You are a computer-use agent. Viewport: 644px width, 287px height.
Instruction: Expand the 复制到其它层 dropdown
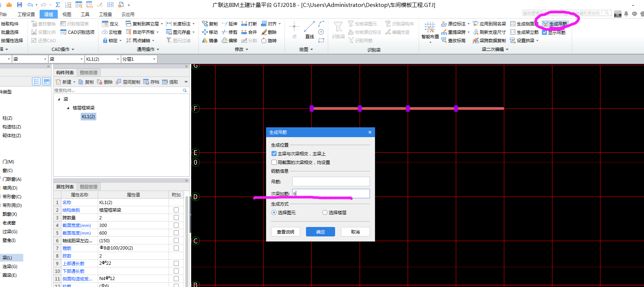click(162, 24)
